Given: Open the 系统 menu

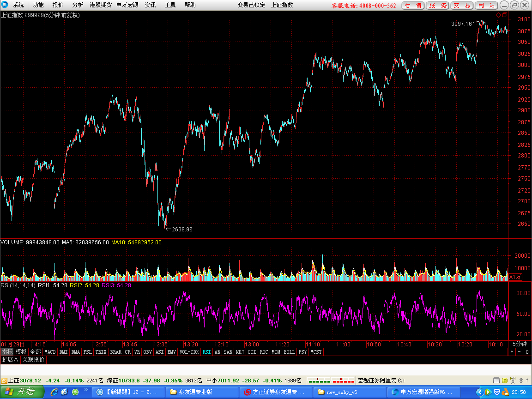Looking at the screenshot, I should 18,5.
